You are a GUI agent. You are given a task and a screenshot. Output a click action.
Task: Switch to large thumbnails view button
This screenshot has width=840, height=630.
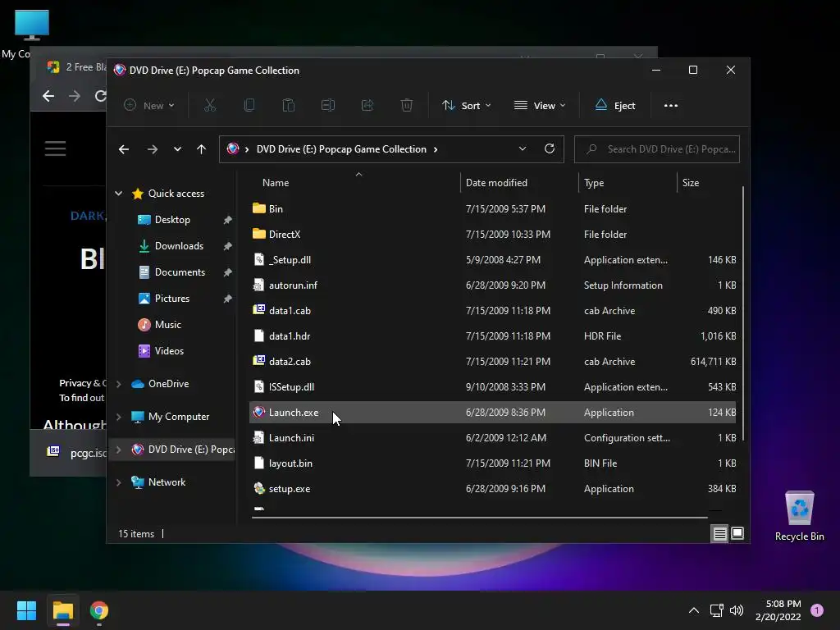click(737, 533)
